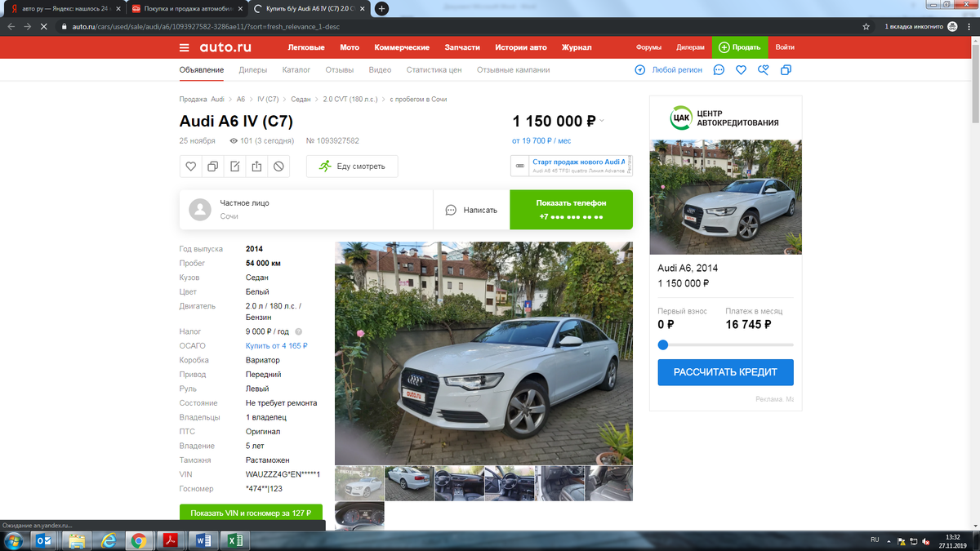Click the main Audi A6 photo

(x=483, y=353)
